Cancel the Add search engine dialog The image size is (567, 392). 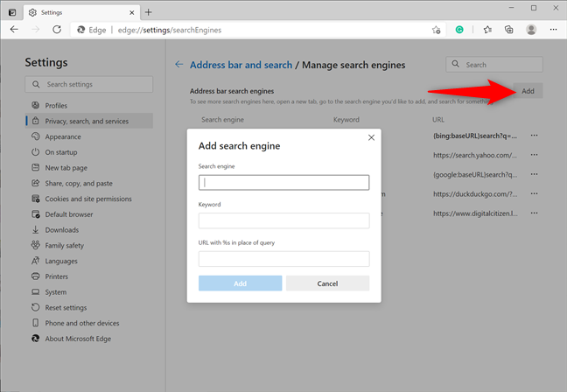(327, 283)
